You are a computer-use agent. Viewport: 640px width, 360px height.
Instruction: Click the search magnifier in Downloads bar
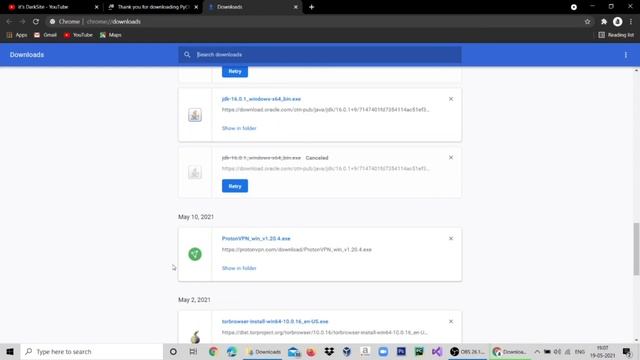187,55
